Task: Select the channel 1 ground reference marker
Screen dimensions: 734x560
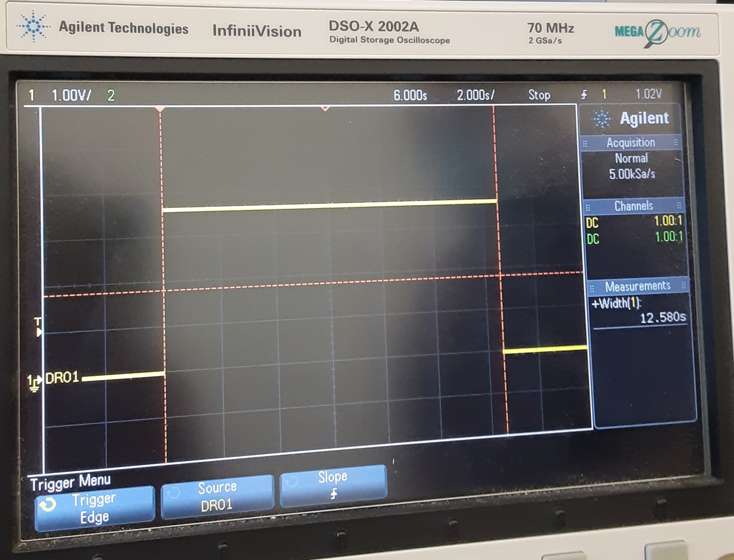Action: pyautogui.click(x=34, y=383)
